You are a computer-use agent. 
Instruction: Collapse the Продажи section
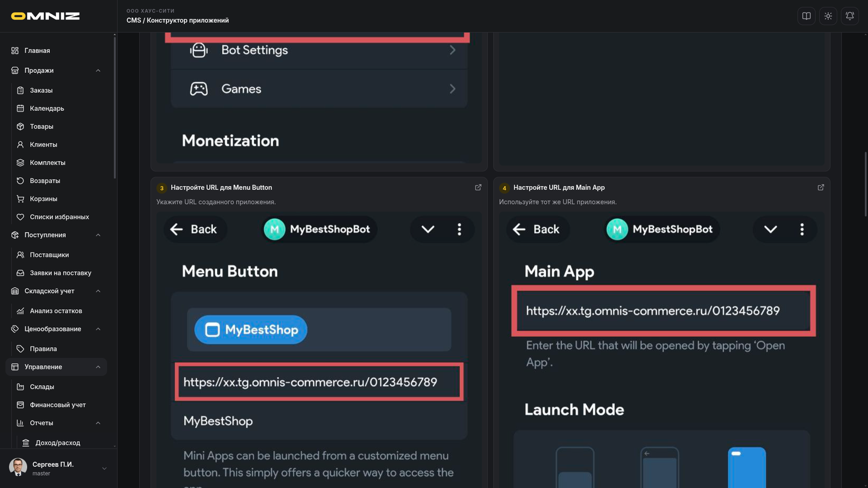pos(98,70)
